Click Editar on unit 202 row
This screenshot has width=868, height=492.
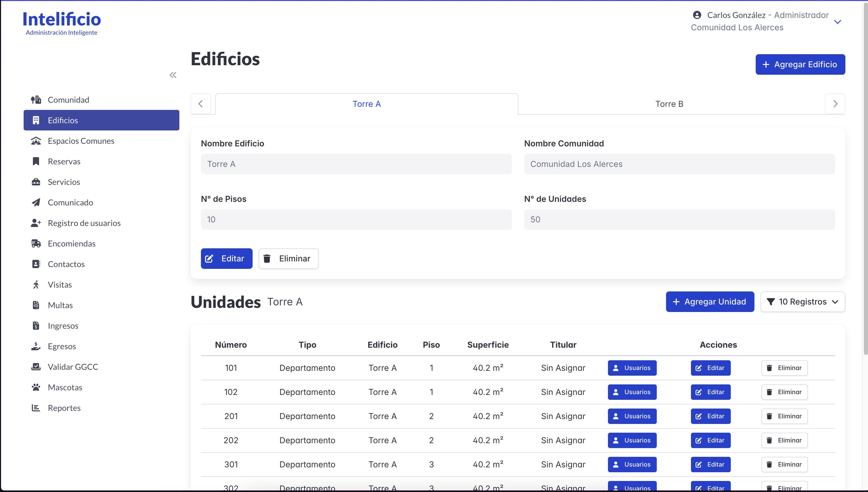[710, 440]
